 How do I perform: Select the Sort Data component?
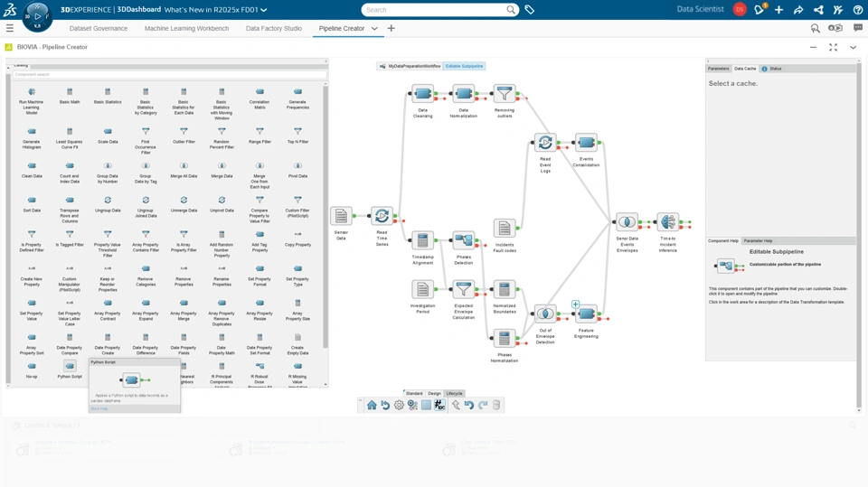(32, 204)
